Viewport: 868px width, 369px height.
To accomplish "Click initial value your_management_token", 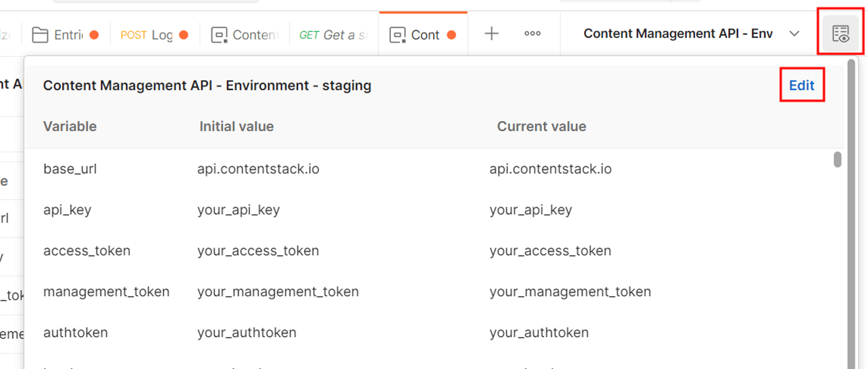I will coord(278,292).
